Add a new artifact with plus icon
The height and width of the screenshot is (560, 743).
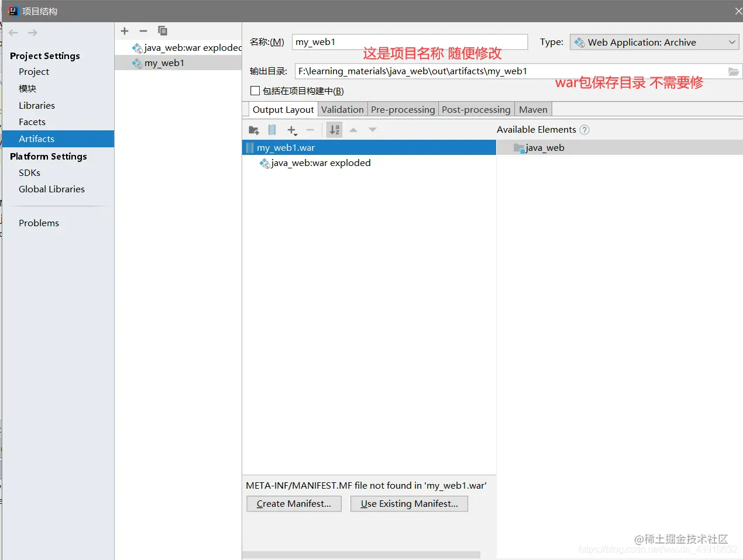[x=125, y=31]
